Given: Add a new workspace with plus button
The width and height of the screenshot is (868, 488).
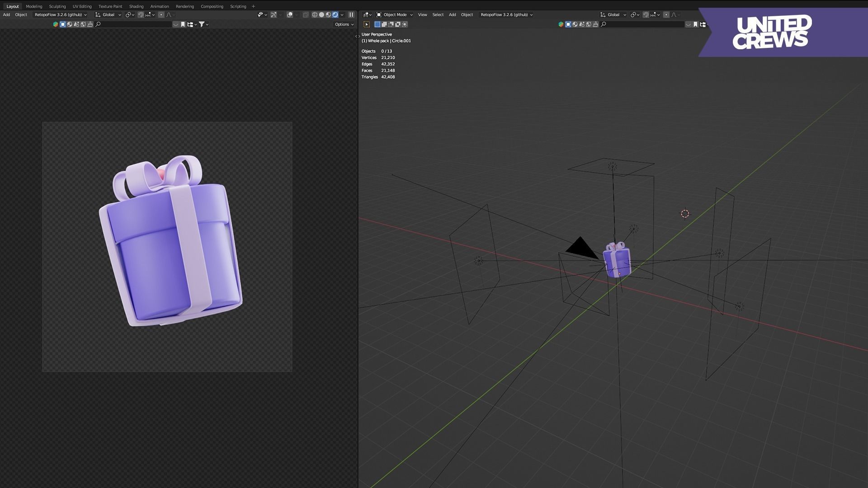Looking at the screenshot, I should coord(253,6).
